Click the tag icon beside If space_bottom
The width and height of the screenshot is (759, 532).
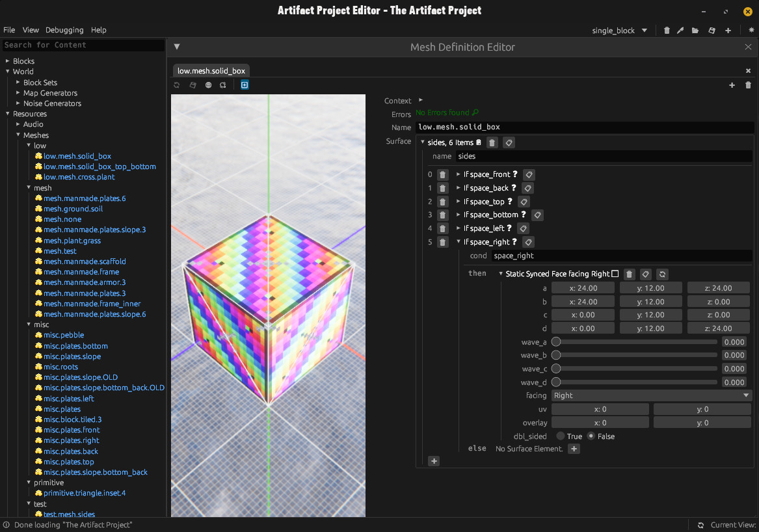[537, 215]
